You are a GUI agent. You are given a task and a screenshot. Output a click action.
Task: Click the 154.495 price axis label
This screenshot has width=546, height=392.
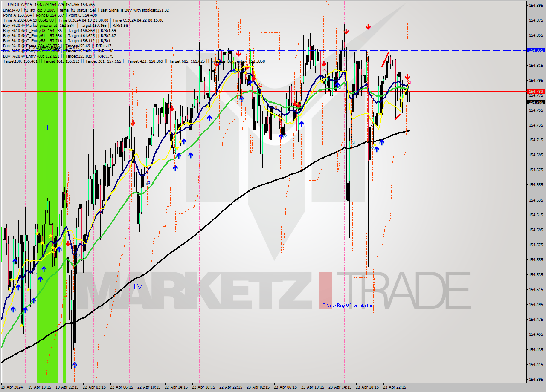(x=536, y=304)
